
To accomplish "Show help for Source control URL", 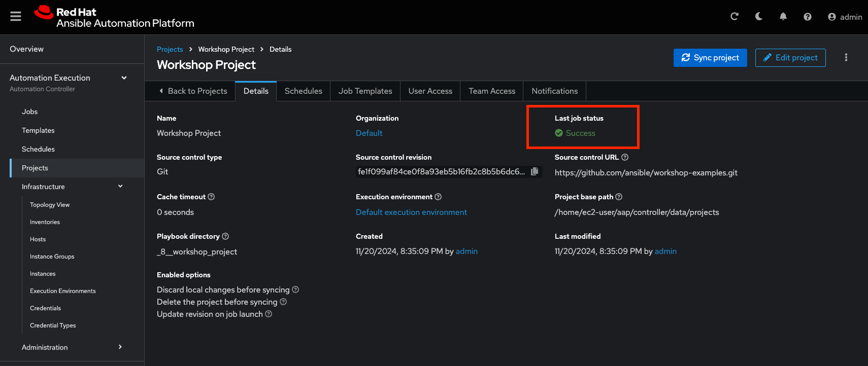I will point(625,157).
